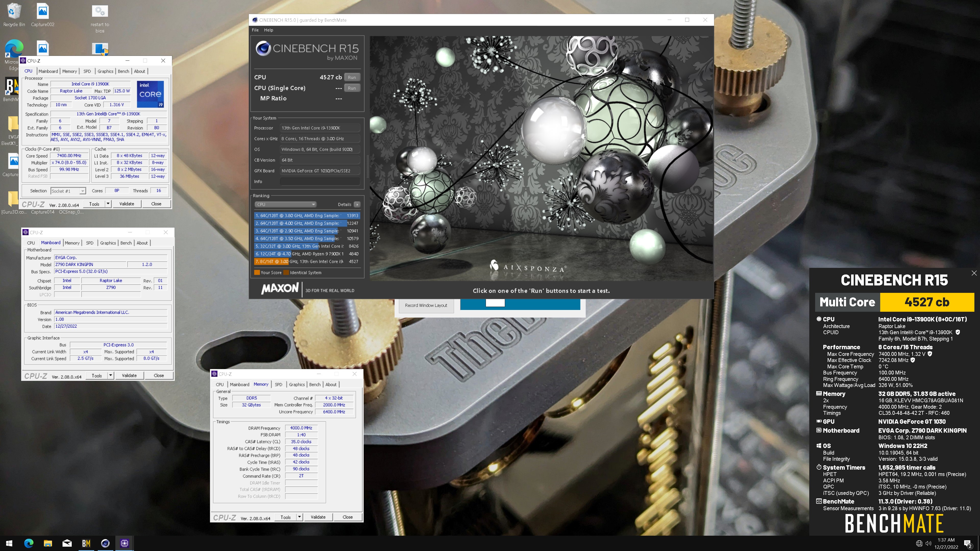Expand Tools dropdown arrow in CPU-Z CPU window
980x551 pixels.
(x=108, y=204)
